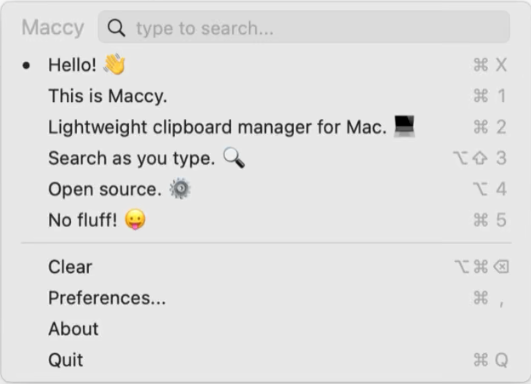The width and height of the screenshot is (531, 384).
Task: Click the magnifier emoji after 'Search as you type.'
Action: pyautogui.click(x=234, y=158)
